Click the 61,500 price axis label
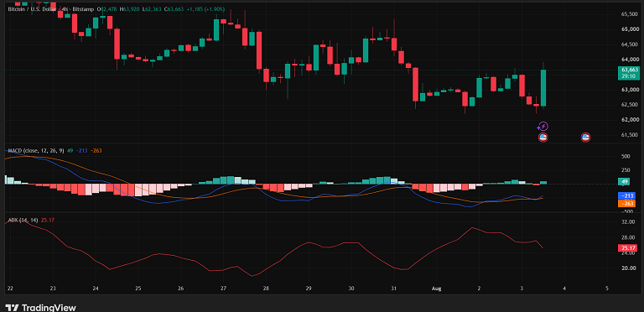 click(x=629, y=135)
